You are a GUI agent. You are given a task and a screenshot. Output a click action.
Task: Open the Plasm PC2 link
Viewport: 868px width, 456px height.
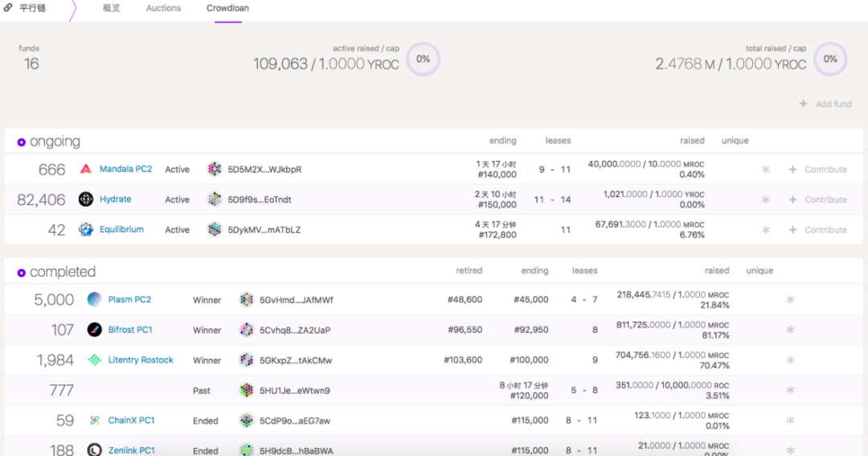point(129,299)
